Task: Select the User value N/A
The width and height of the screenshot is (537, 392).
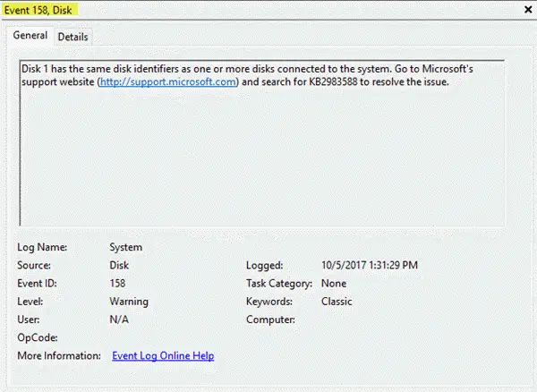Action: pyautogui.click(x=119, y=320)
